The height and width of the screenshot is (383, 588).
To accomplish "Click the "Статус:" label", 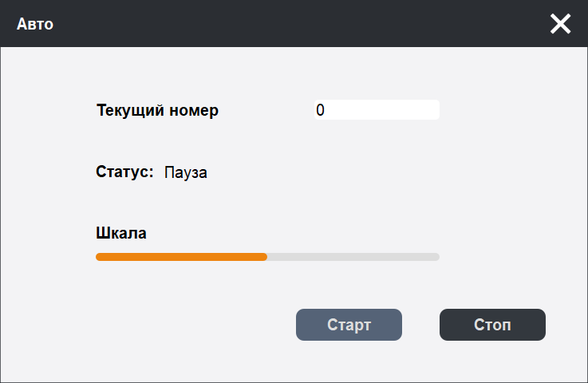I will [124, 172].
